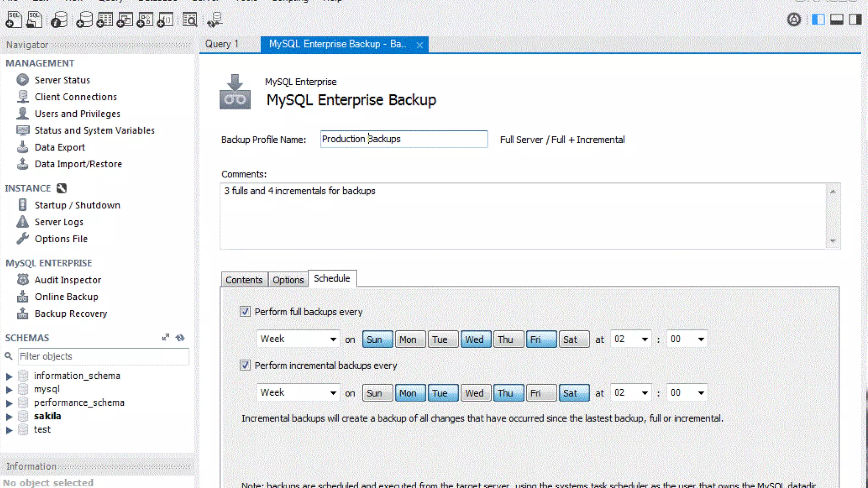Toggle Fri for full backups
Viewport: 868px width, 488px height.
(x=541, y=339)
